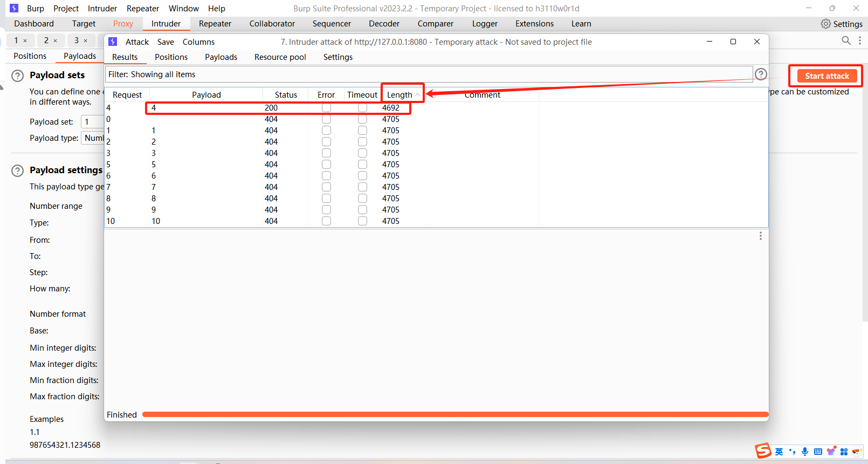This screenshot has width=868, height=464.
Task: Open the Payload settings help icon
Action: [x=18, y=170]
